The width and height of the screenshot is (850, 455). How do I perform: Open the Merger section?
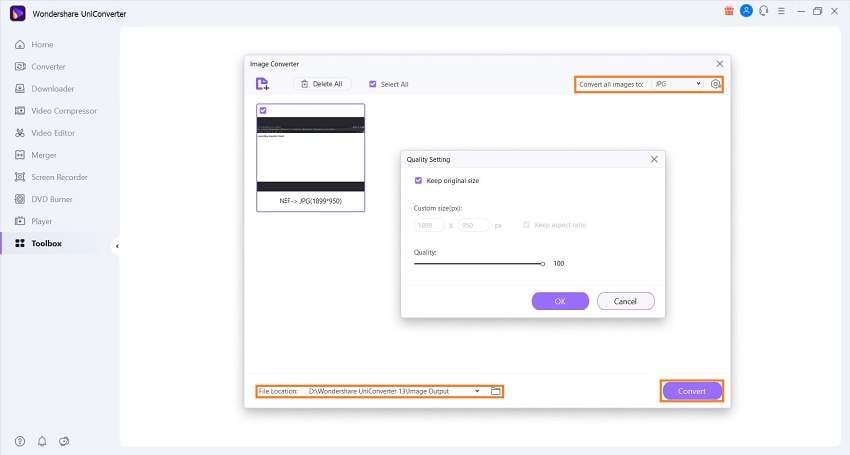coord(36,155)
